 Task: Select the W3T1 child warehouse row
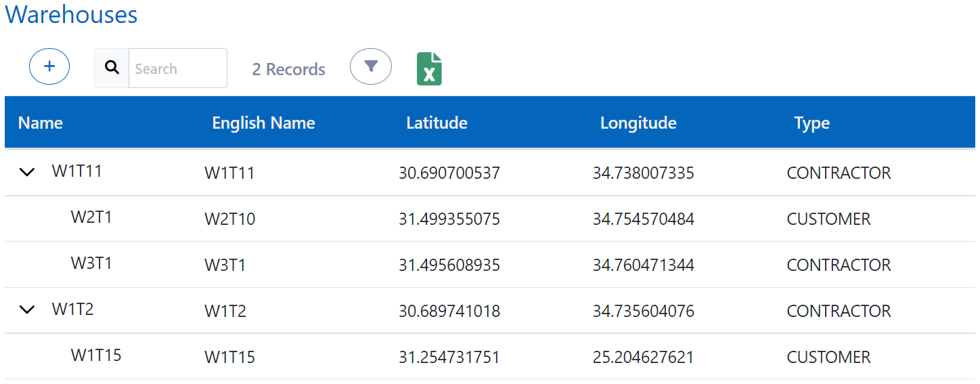click(91, 263)
